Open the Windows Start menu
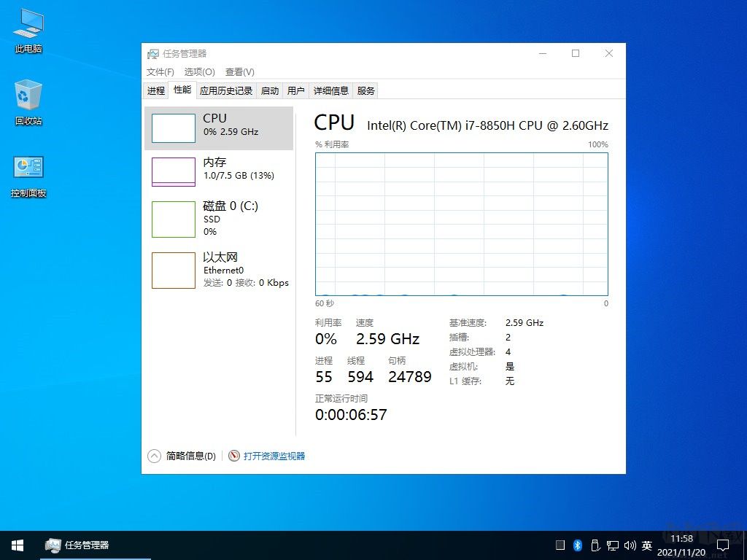 (17, 545)
